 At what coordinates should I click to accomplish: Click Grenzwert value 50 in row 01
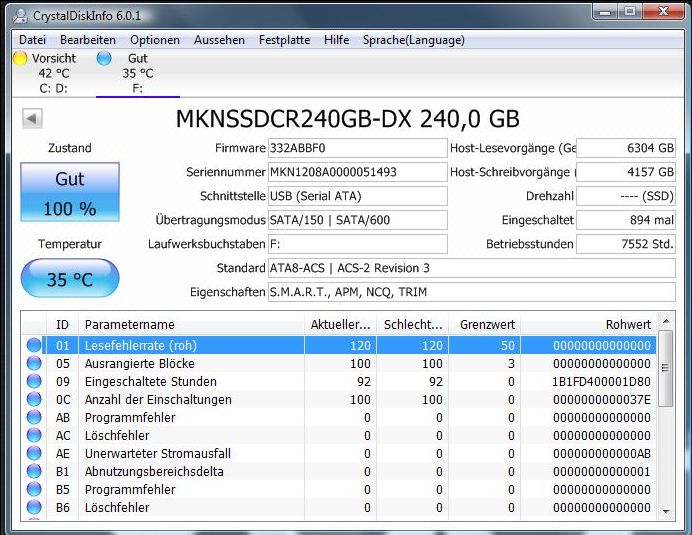click(x=508, y=345)
